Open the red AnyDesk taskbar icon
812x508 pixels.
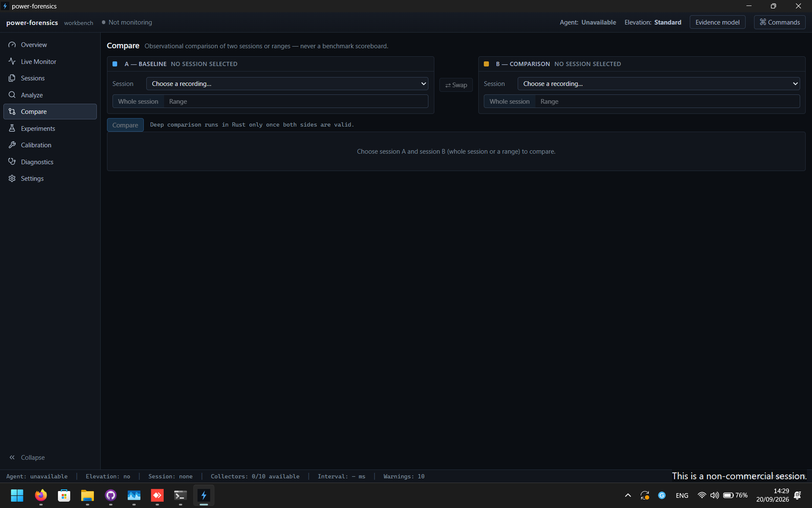click(157, 496)
